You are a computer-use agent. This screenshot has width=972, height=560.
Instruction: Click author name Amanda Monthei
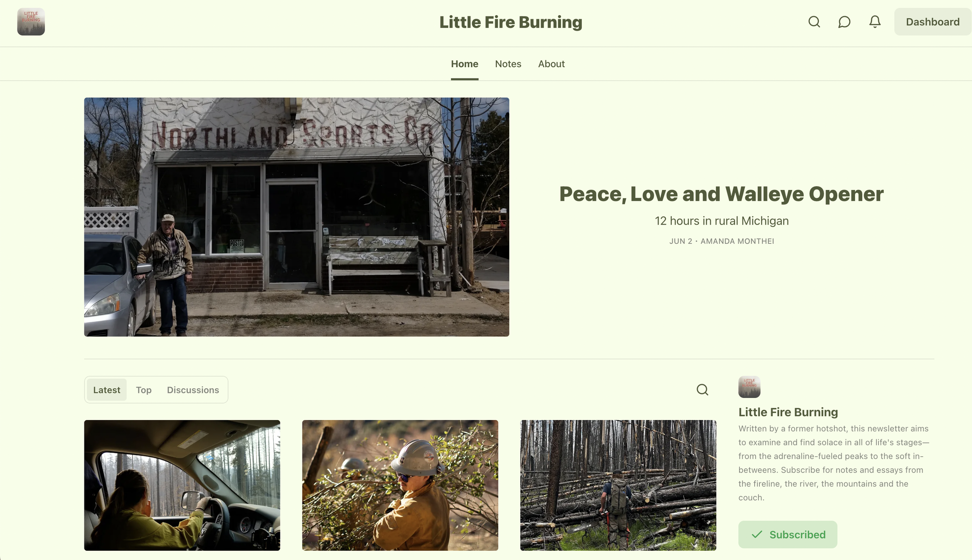tap(737, 241)
